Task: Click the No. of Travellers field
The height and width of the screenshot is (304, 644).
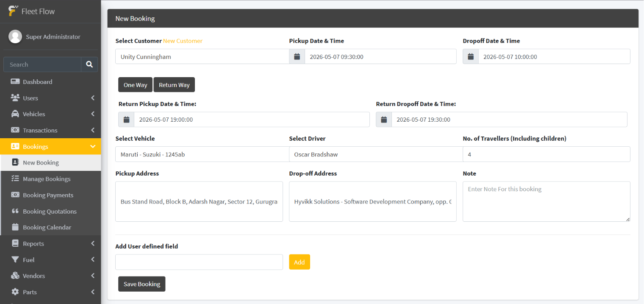Action: [x=547, y=154]
